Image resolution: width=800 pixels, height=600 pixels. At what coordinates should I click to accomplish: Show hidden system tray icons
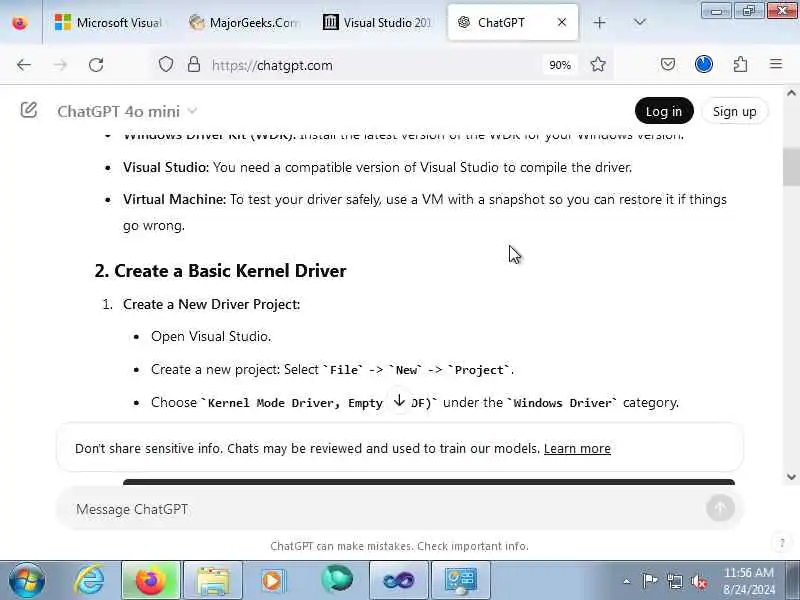coord(626,581)
